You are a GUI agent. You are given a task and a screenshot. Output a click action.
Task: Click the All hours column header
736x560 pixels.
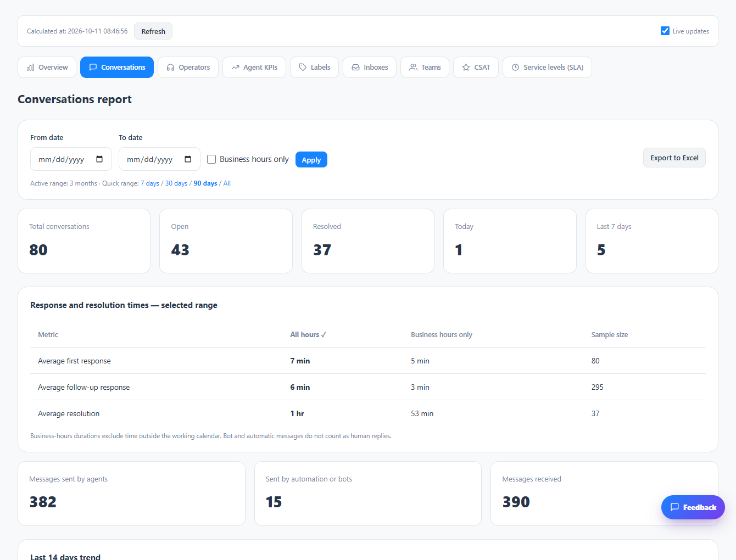[x=308, y=334]
